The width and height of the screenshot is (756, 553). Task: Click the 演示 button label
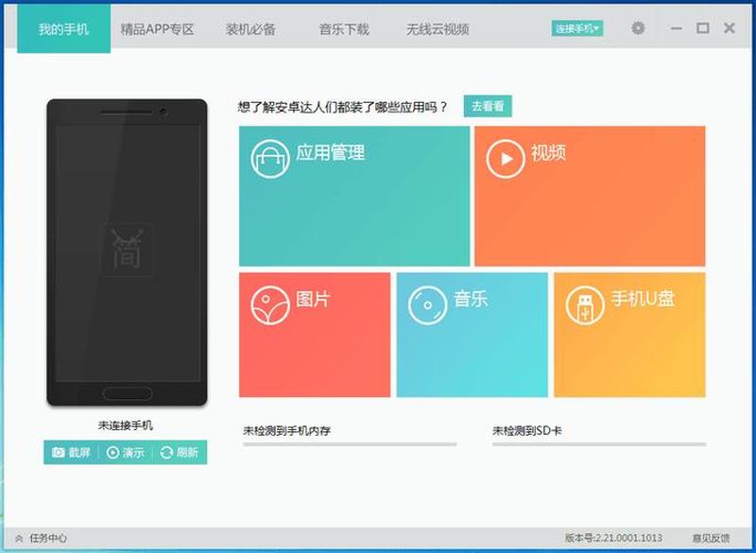click(133, 452)
